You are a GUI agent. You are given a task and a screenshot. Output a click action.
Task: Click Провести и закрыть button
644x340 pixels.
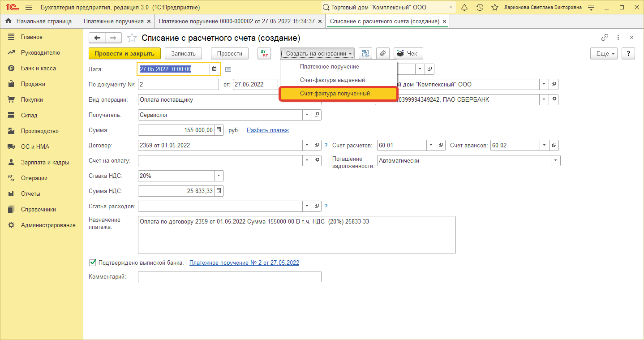point(125,53)
